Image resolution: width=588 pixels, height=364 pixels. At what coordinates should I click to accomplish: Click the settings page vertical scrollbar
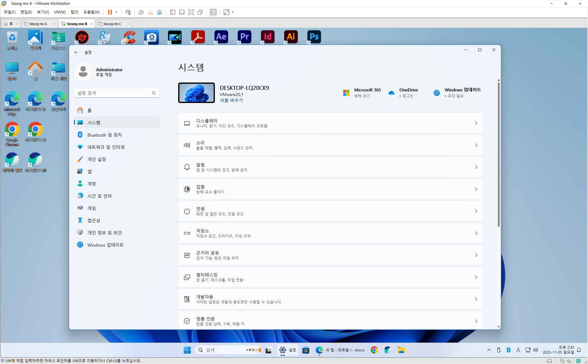tap(498, 153)
